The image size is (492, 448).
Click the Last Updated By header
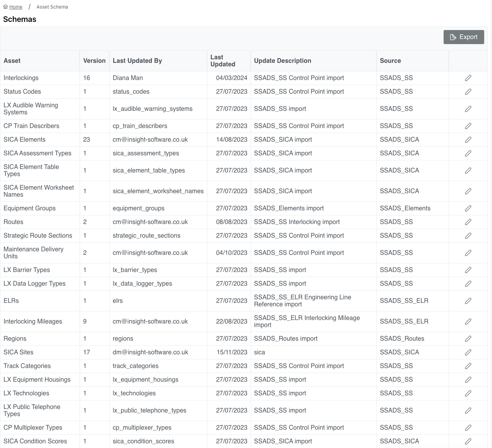coord(137,61)
